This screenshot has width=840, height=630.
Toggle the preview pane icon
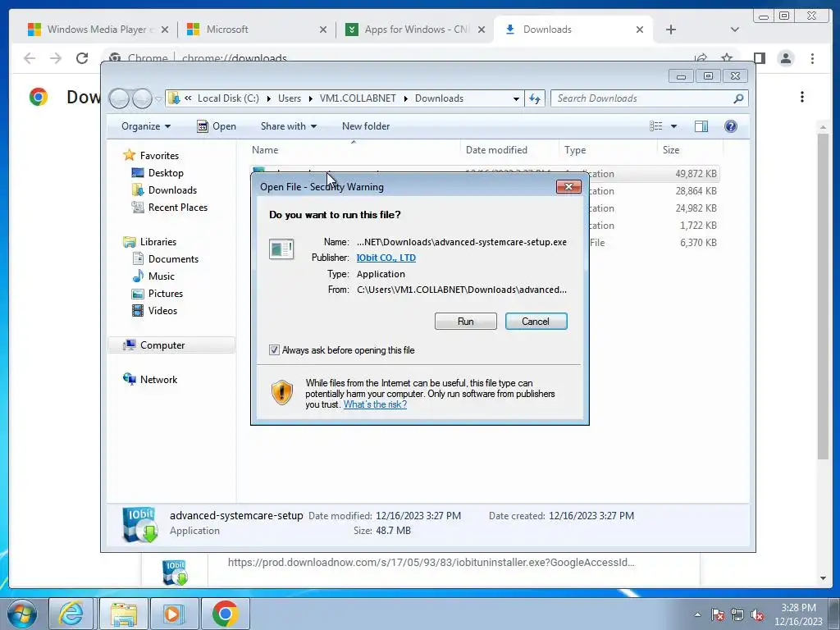point(701,126)
